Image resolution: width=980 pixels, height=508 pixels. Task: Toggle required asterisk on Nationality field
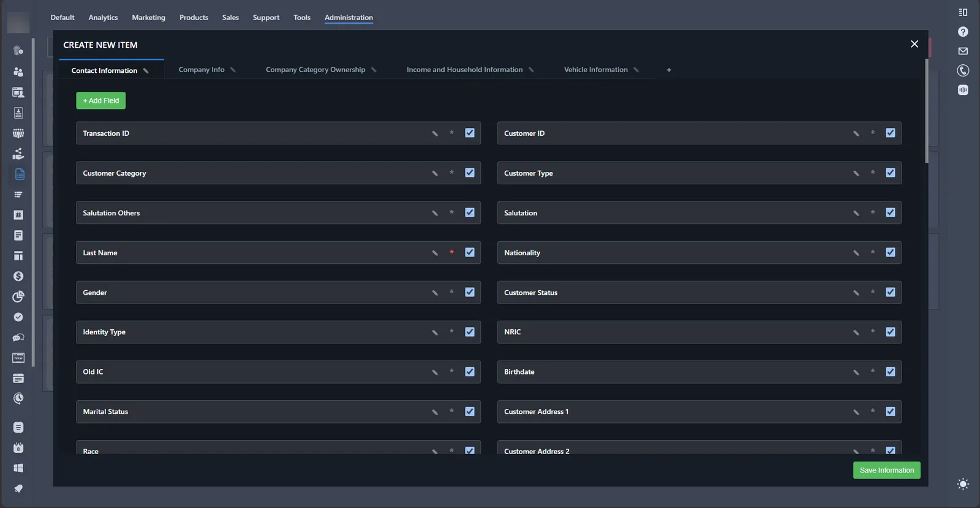point(873,253)
